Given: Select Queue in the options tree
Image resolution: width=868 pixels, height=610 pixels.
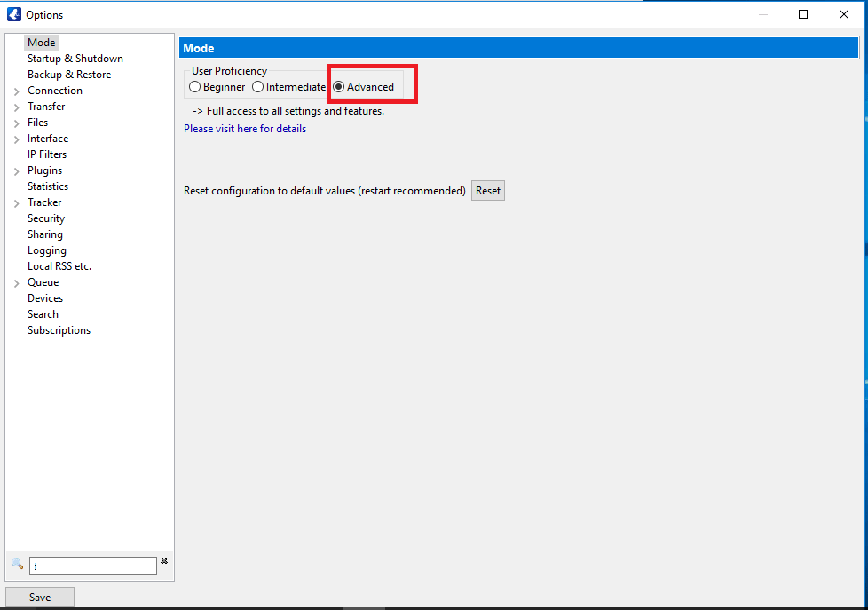Looking at the screenshot, I should [x=43, y=282].
